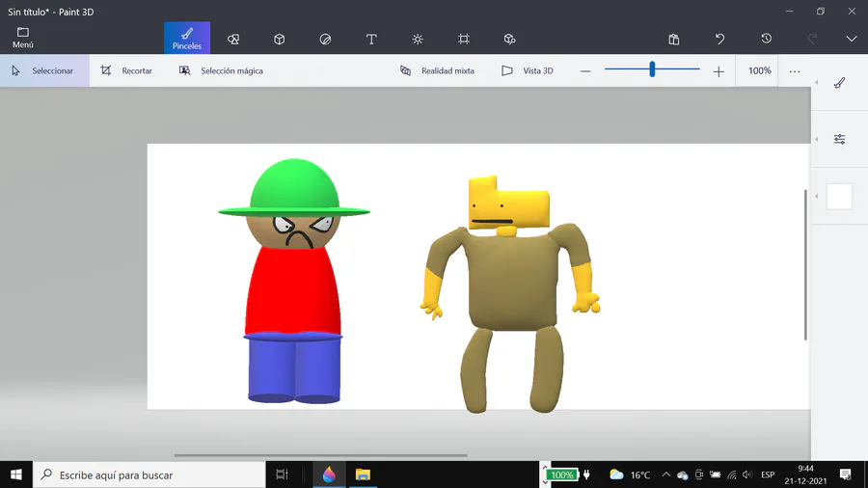
Task: Select the Pinceles brushes tool
Action: pos(186,39)
